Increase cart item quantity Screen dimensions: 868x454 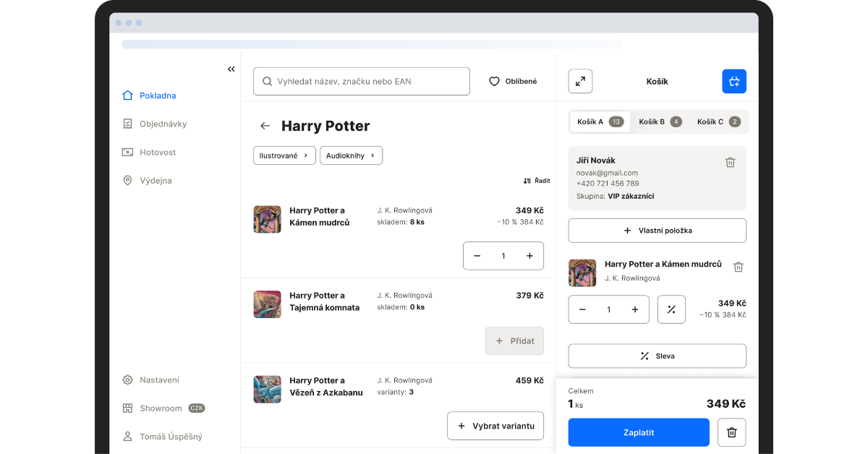click(x=635, y=309)
